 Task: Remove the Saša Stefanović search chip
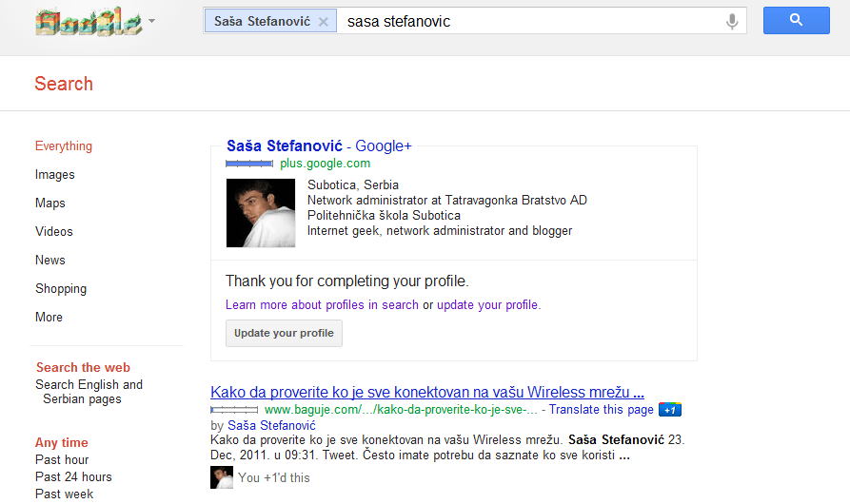(323, 22)
